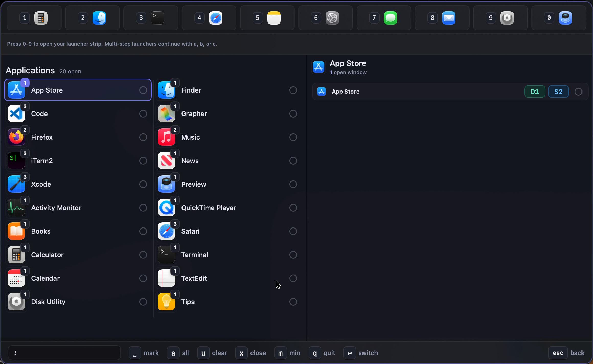Click the Books app icon
The width and height of the screenshot is (593, 364).
(16, 231)
